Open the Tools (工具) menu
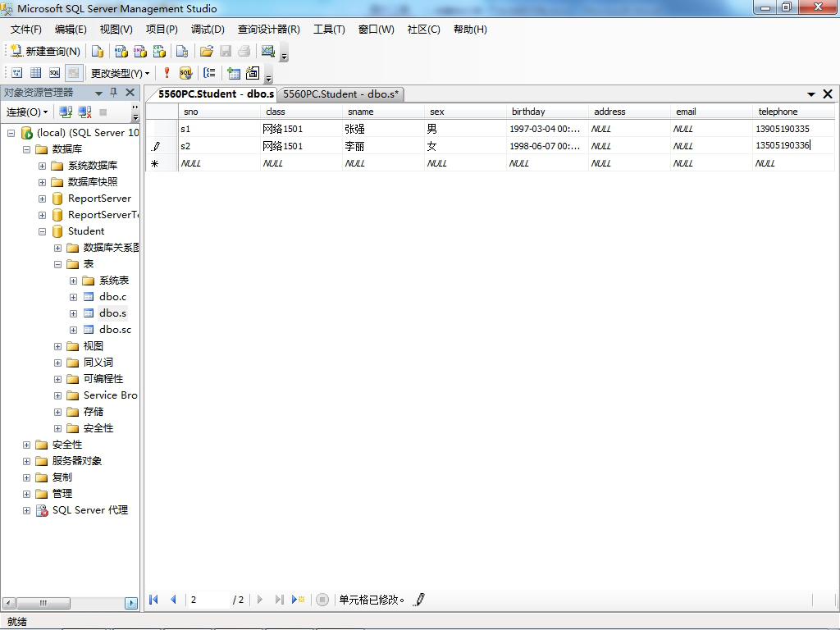This screenshot has height=630, width=840. (x=330, y=30)
